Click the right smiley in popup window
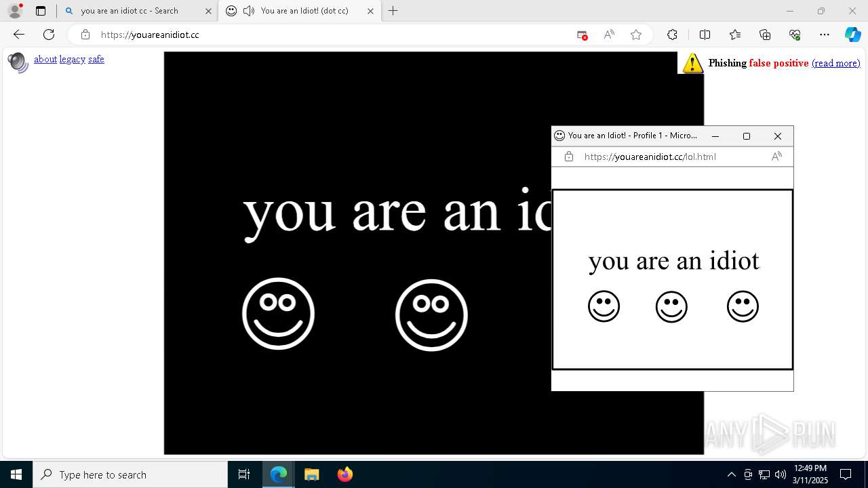The width and height of the screenshot is (868, 488). [x=743, y=306]
